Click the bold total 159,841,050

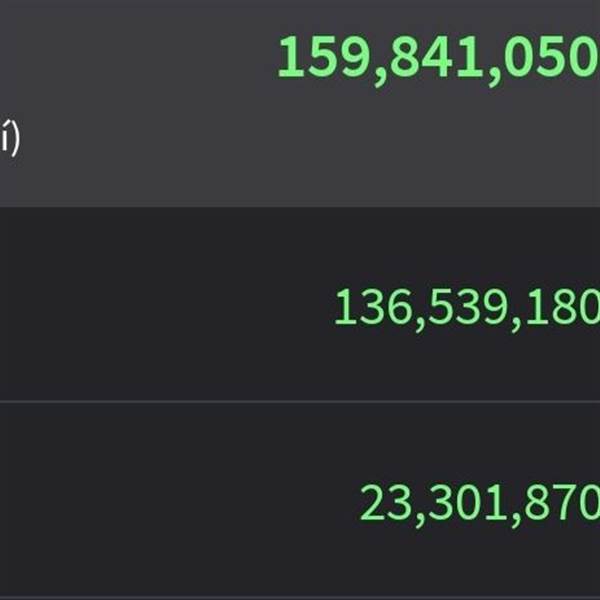(x=438, y=57)
